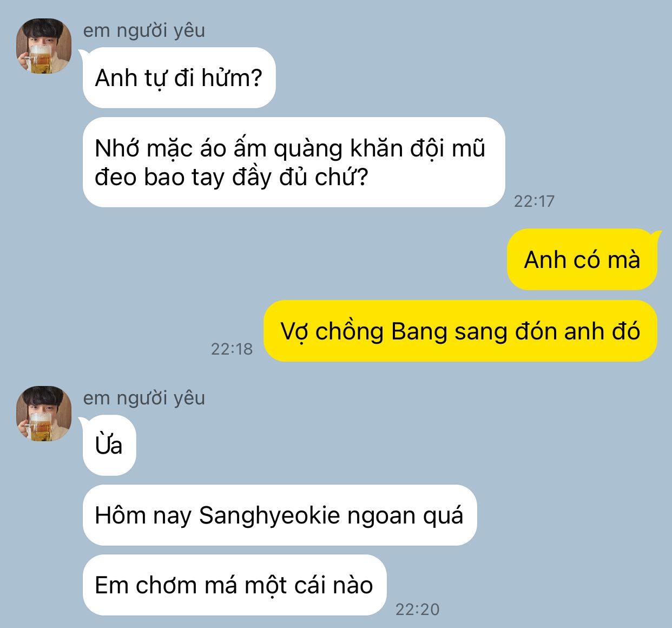Image resolution: width=672 pixels, height=628 pixels.
Task: Open the top sender's profile picture
Action: [44, 46]
